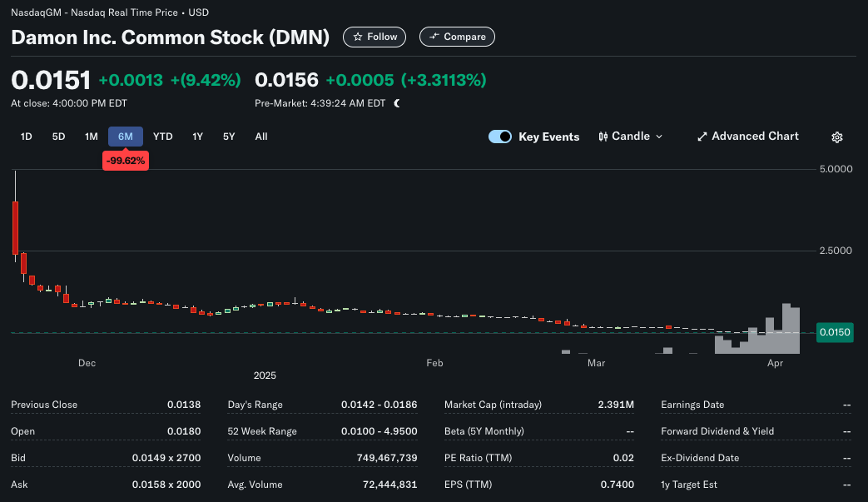Click the NasdaqGM exchange info text
868x502 pixels.
pos(110,12)
